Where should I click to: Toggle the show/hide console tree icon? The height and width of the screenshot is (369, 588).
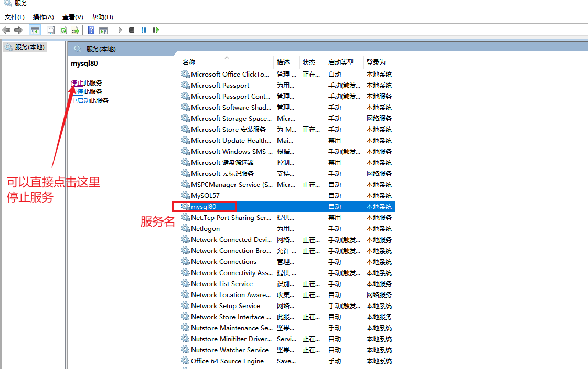pos(35,30)
